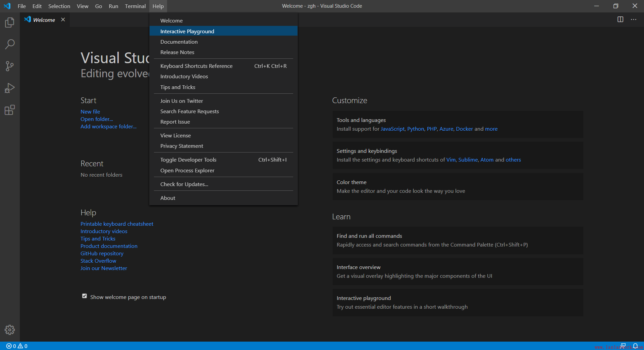Open the Terminal menu

tap(135, 6)
